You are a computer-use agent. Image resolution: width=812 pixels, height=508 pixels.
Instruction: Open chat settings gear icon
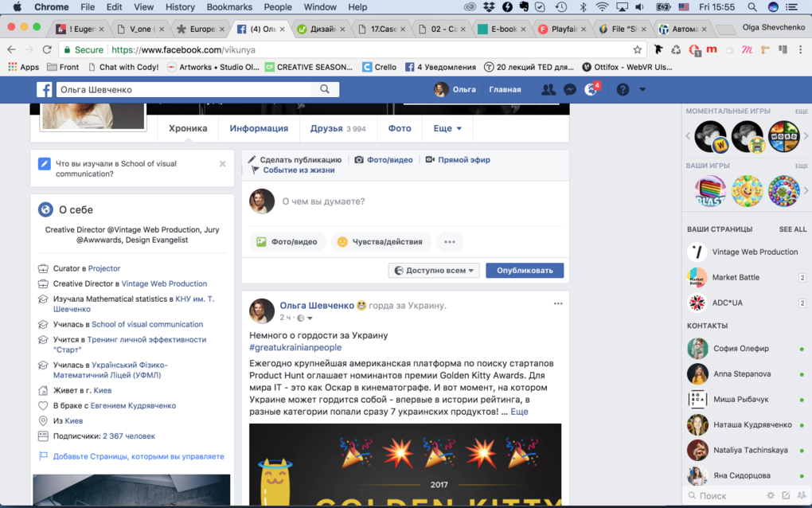(771, 495)
